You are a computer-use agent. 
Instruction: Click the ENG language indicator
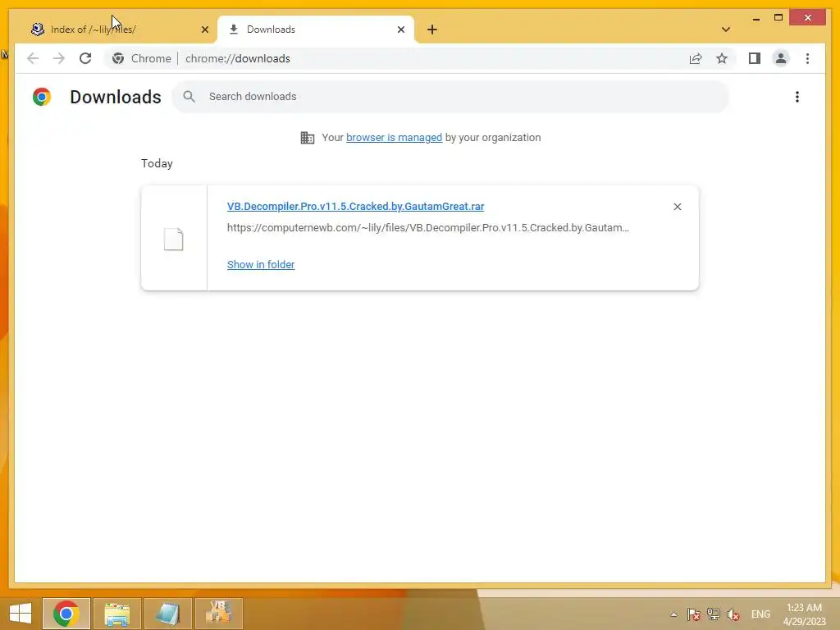pos(760,614)
